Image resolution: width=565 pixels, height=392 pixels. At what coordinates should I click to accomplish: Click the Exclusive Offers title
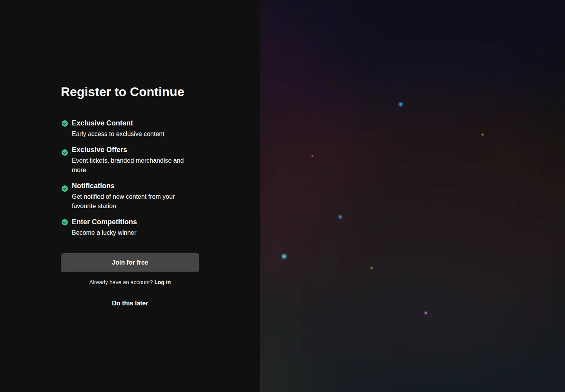pyautogui.click(x=99, y=150)
